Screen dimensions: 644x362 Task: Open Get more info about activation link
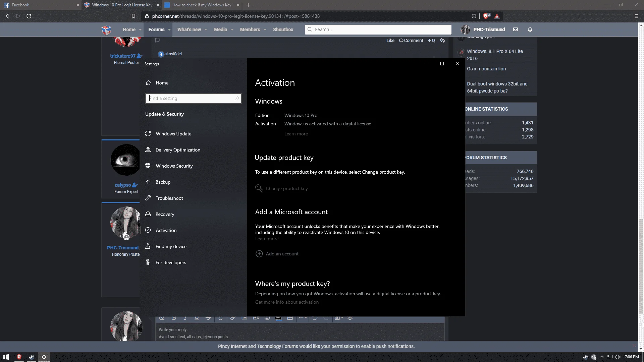[287, 302]
